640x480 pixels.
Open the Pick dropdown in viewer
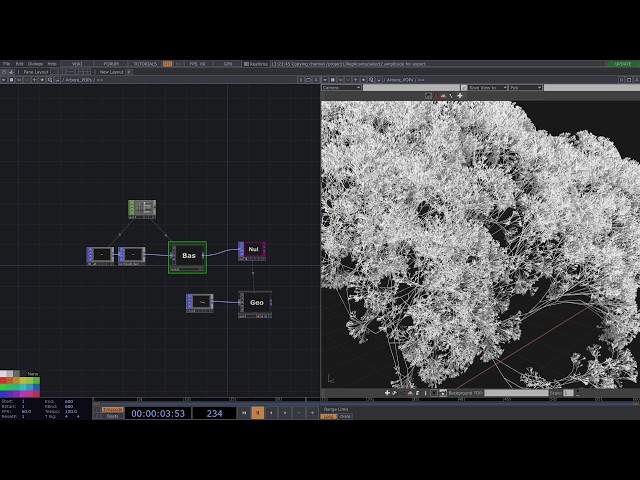click(526, 88)
